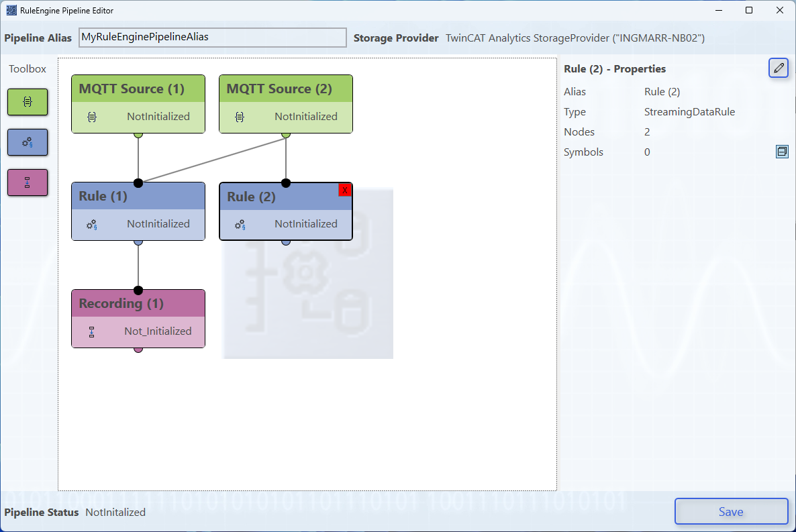Click the Alias value Rule (2)
Screen dimensions: 796x532
(x=662, y=92)
